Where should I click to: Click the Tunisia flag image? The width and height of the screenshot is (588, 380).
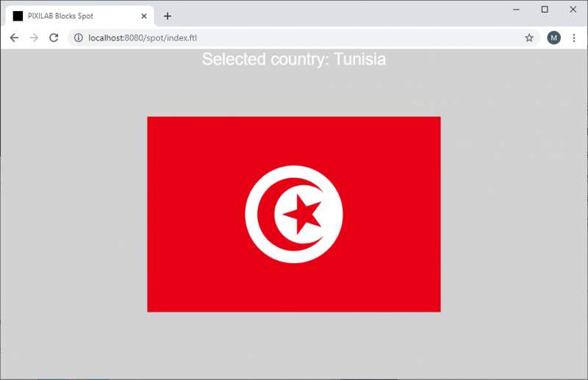point(294,214)
